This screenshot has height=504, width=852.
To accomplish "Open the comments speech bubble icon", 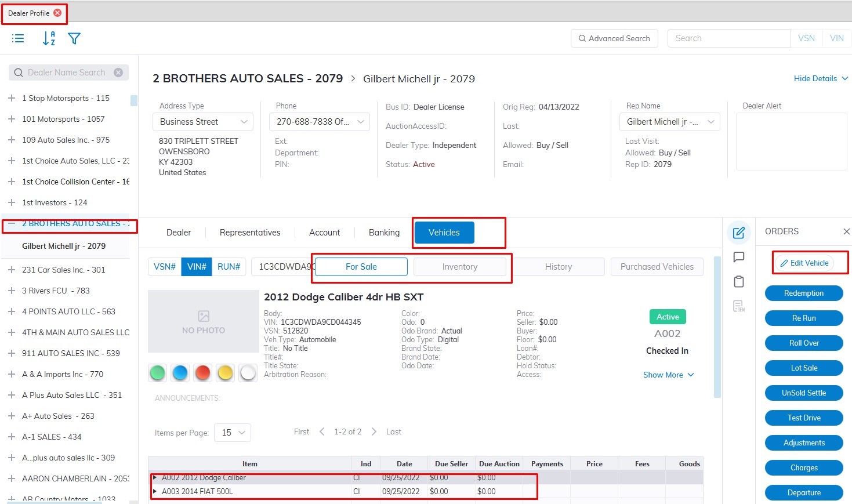I will [739, 257].
